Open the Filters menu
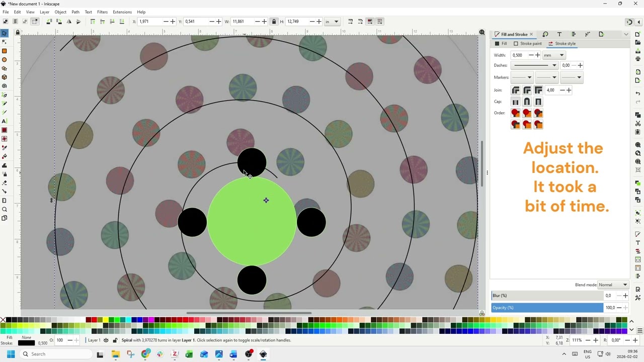644x362 pixels. tap(102, 12)
